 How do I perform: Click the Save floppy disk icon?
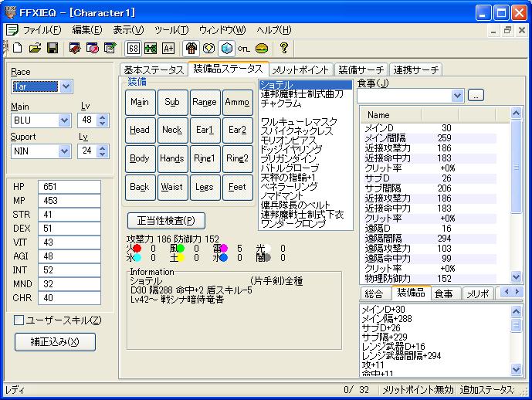click(53, 48)
